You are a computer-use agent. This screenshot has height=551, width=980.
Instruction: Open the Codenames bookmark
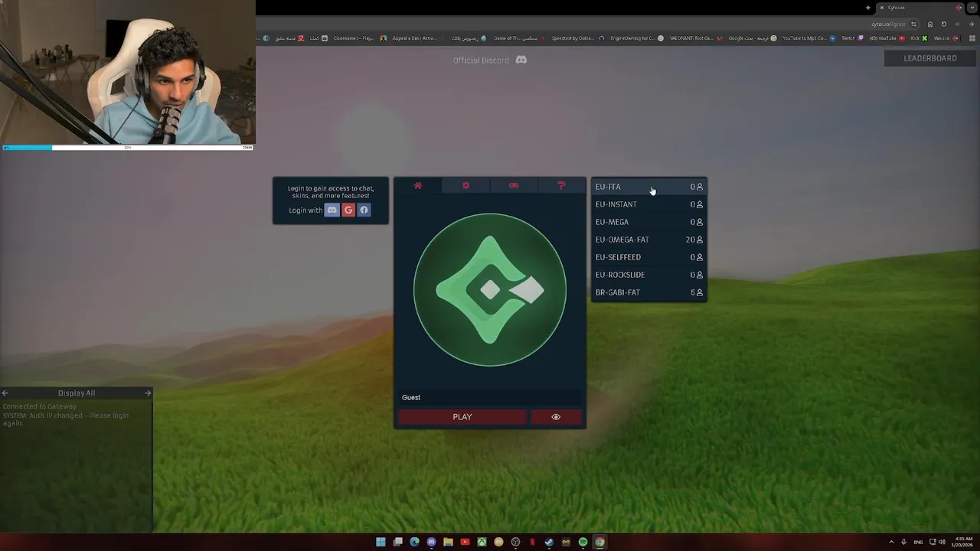pos(359,38)
